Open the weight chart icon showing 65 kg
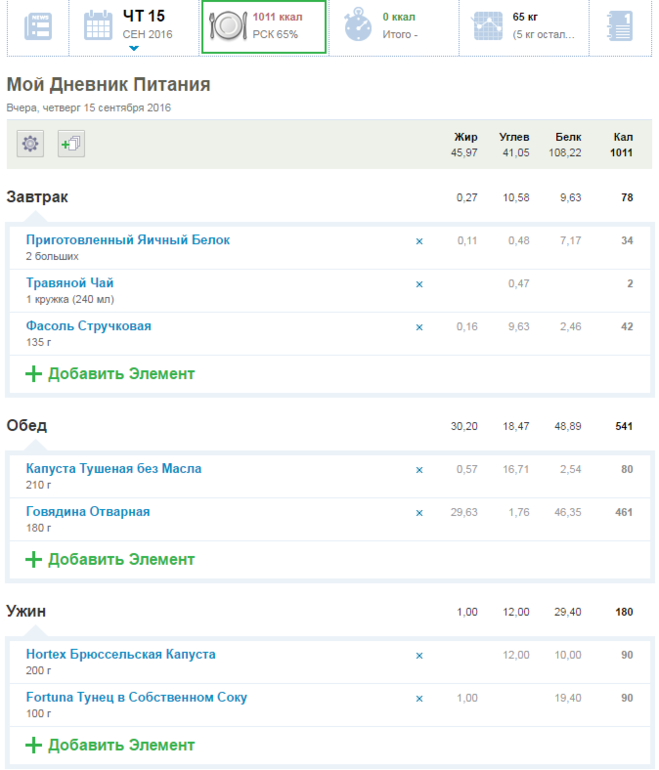 tap(489, 26)
